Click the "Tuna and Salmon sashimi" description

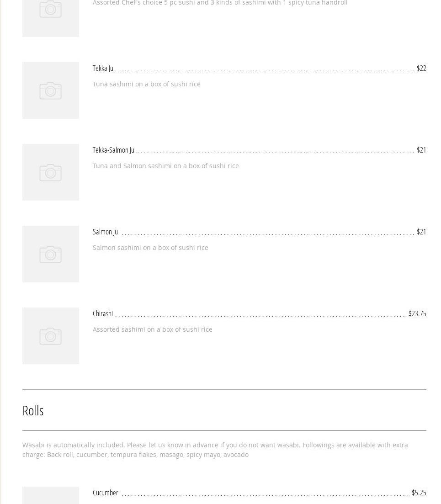tap(165, 166)
